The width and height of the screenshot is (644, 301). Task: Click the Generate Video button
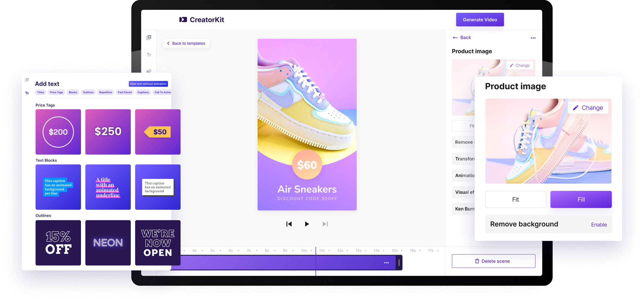(480, 20)
